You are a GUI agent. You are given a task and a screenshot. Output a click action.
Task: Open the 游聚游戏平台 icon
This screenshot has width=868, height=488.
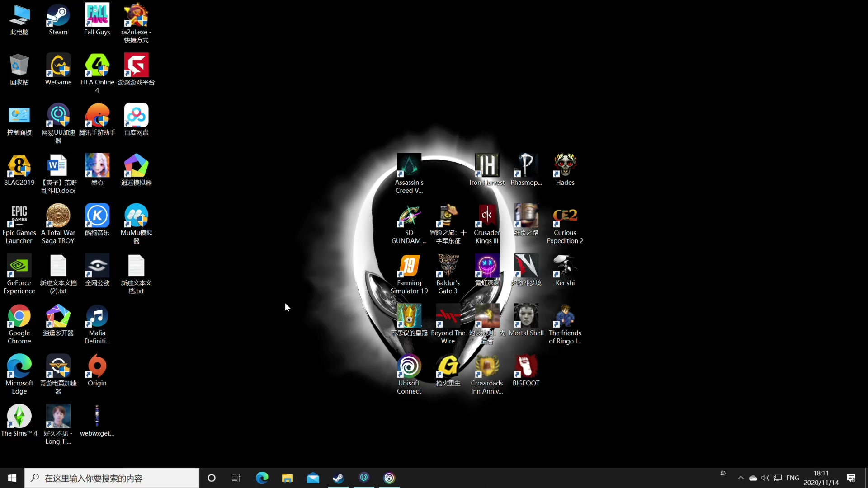click(136, 70)
